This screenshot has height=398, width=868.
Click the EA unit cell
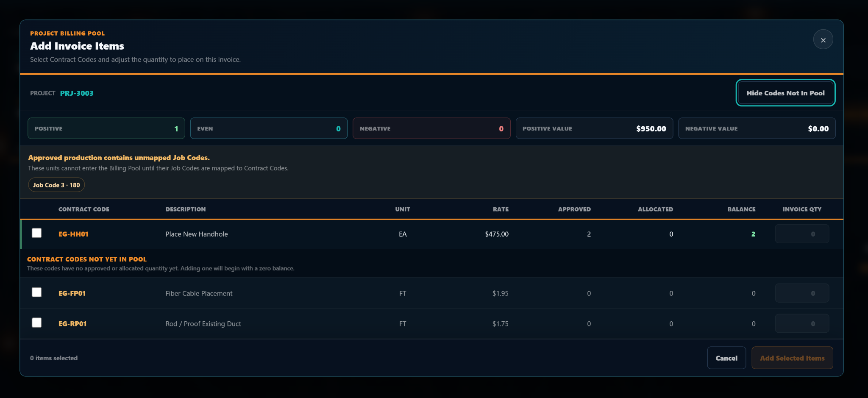[x=403, y=234]
